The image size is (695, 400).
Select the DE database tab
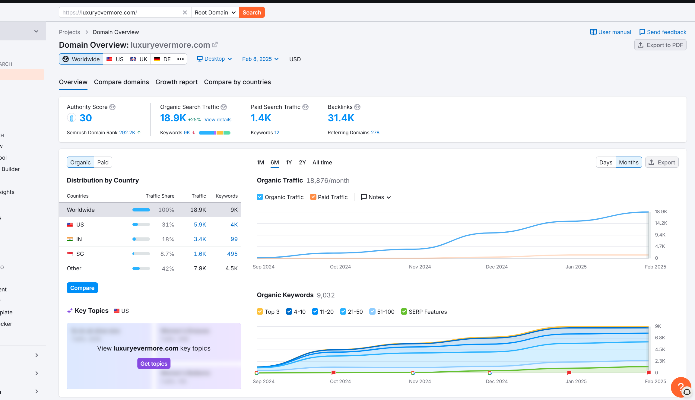pyautogui.click(x=162, y=59)
